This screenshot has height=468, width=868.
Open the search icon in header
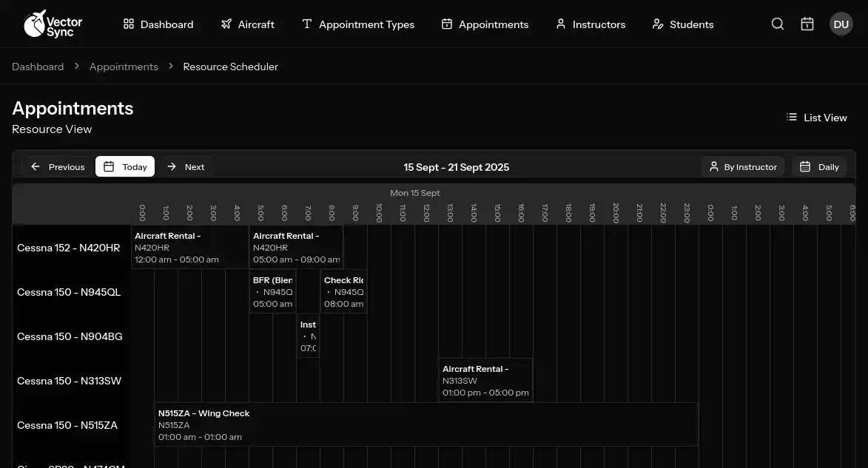coord(778,24)
